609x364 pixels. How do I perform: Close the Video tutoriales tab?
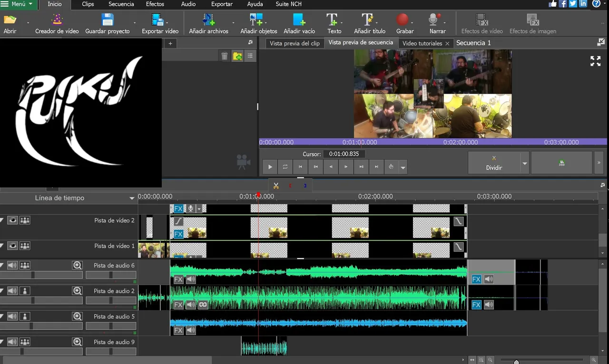click(447, 43)
